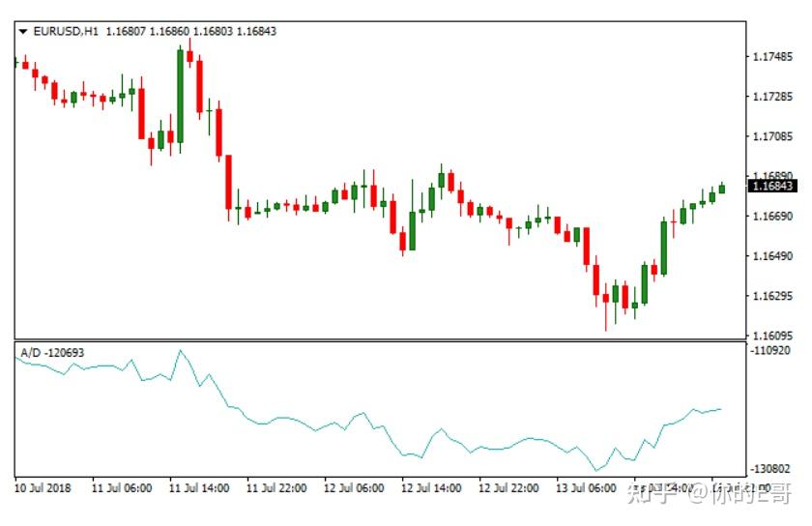Screen dimensions: 812x526
Task: Select the tallest green candle near 11 Jul 14:00
Action: click(x=180, y=96)
